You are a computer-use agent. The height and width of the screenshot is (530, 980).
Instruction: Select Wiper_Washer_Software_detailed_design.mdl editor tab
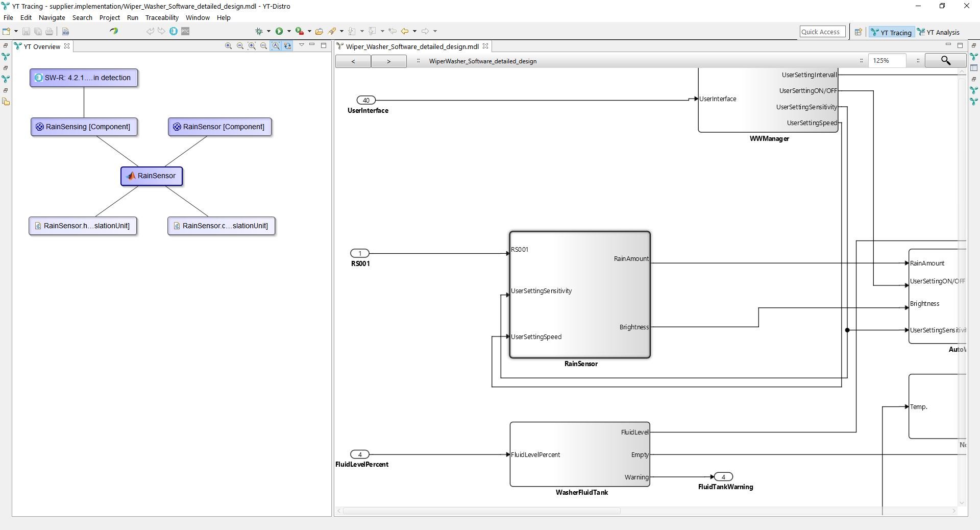pos(412,46)
